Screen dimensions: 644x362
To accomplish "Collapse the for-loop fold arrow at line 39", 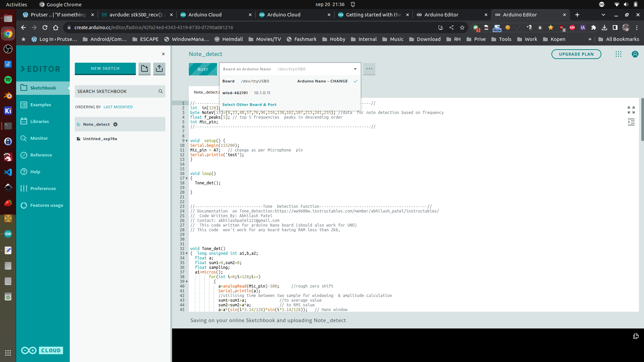I will click(x=187, y=282).
